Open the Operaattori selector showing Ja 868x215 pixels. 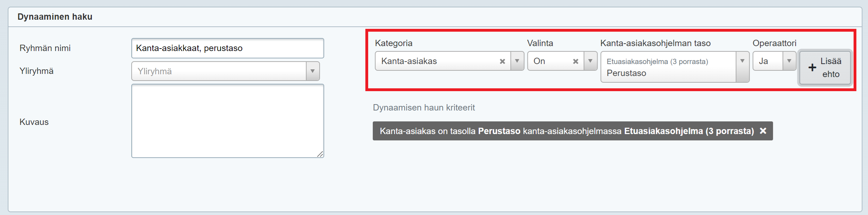click(x=767, y=61)
